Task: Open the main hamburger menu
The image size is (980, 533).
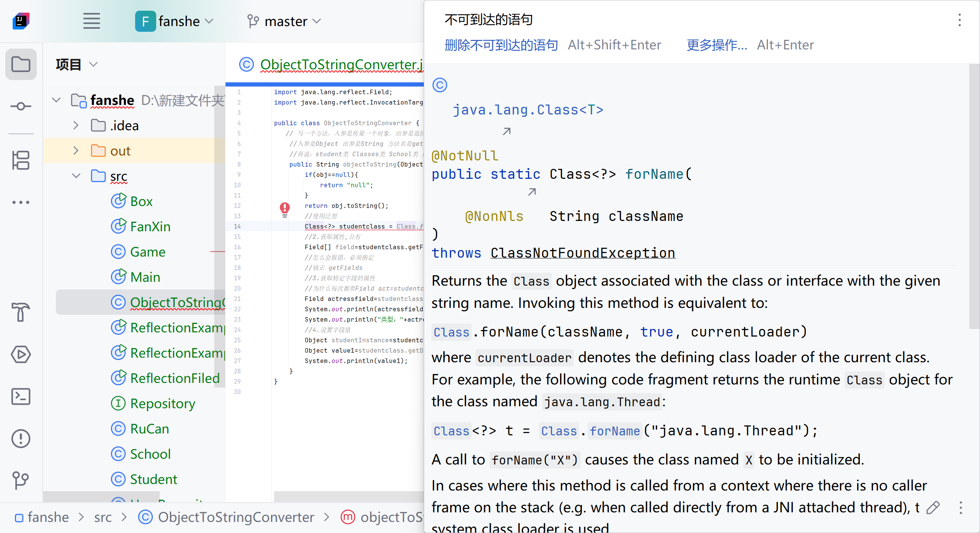Action: click(91, 21)
